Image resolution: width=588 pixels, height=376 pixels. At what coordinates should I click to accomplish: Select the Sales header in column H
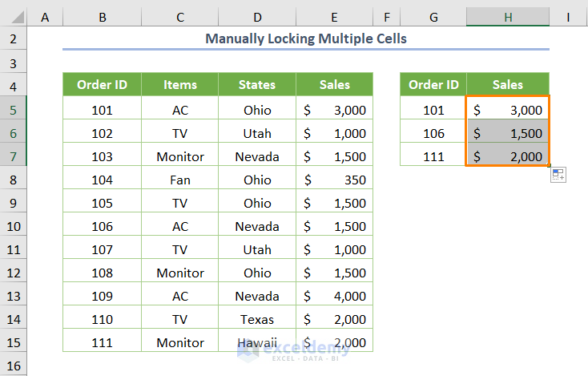point(508,84)
